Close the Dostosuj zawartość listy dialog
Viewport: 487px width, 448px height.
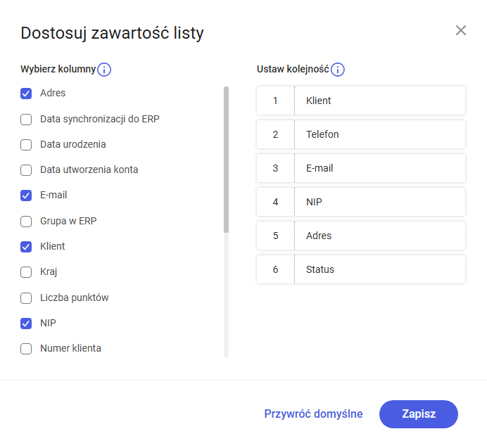point(461,30)
